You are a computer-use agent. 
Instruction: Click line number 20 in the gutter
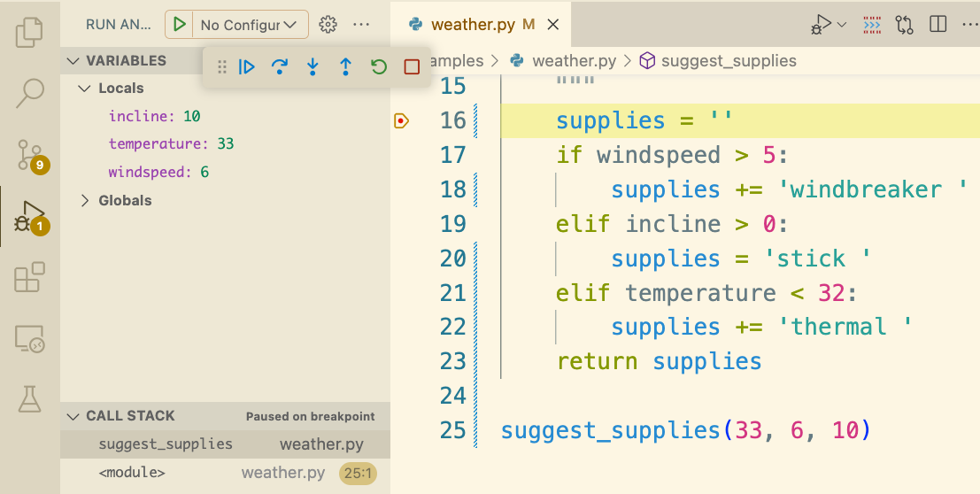pyautogui.click(x=453, y=259)
